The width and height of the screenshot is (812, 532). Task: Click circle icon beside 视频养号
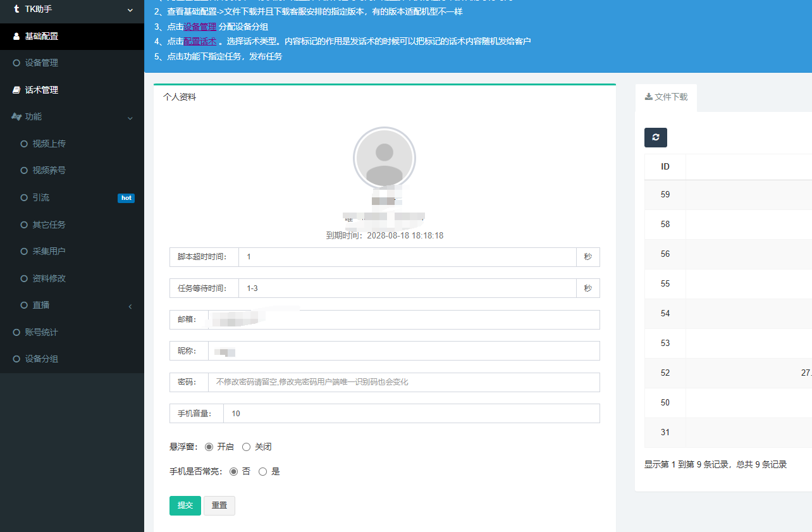coord(24,171)
